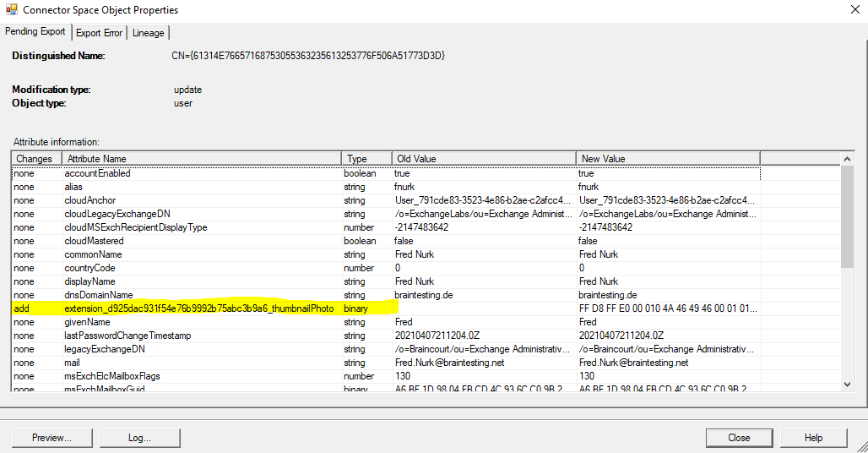Click the Help button
The width and height of the screenshot is (868, 453).
(x=813, y=438)
